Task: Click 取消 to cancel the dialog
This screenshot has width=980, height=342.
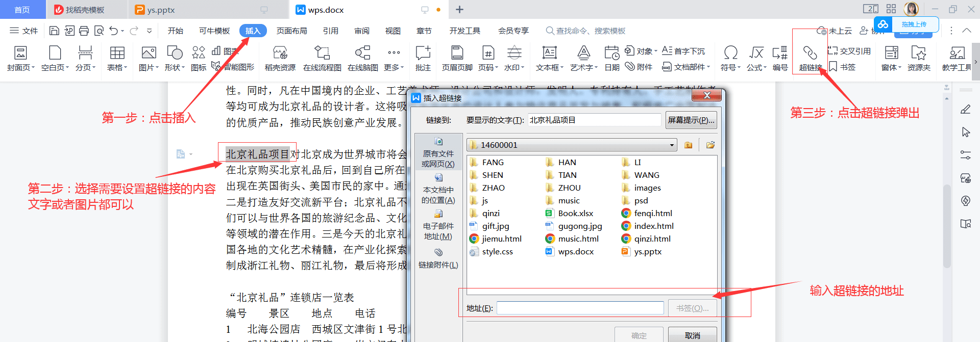Action: (x=693, y=335)
